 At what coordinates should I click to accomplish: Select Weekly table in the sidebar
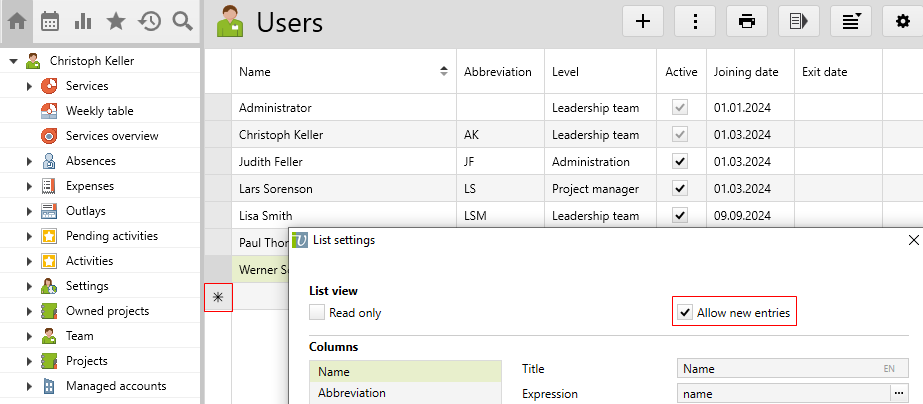(x=99, y=111)
